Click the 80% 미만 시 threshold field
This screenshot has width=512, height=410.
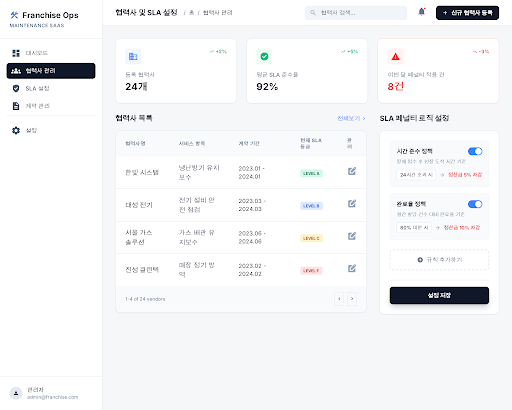414,228
